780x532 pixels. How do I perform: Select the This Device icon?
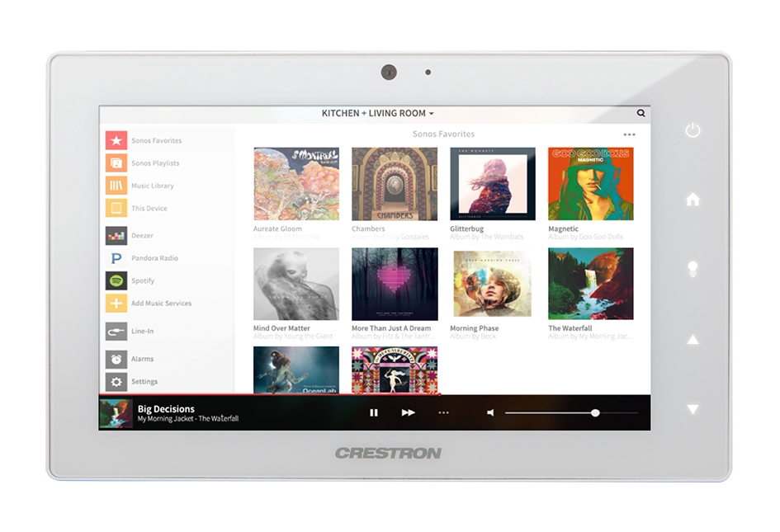(x=116, y=208)
